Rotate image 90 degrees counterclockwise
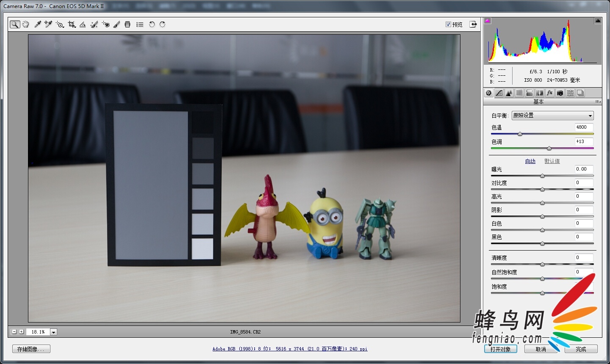The width and height of the screenshot is (610, 364). tap(152, 25)
